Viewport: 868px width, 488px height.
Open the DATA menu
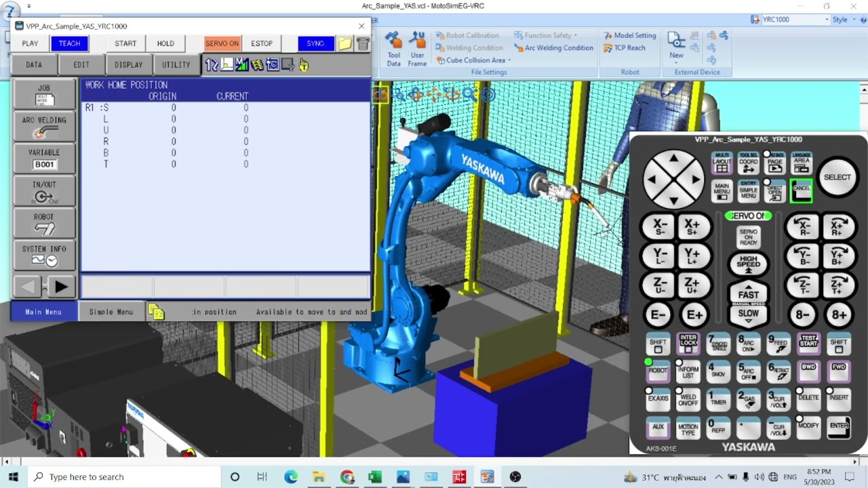pyautogui.click(x=34, y=65)
